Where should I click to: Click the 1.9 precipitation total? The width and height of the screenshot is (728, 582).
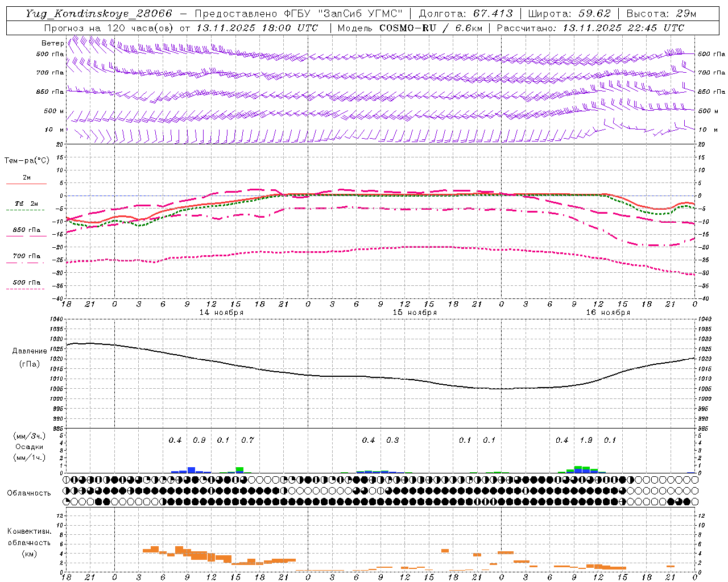point(586,440)
